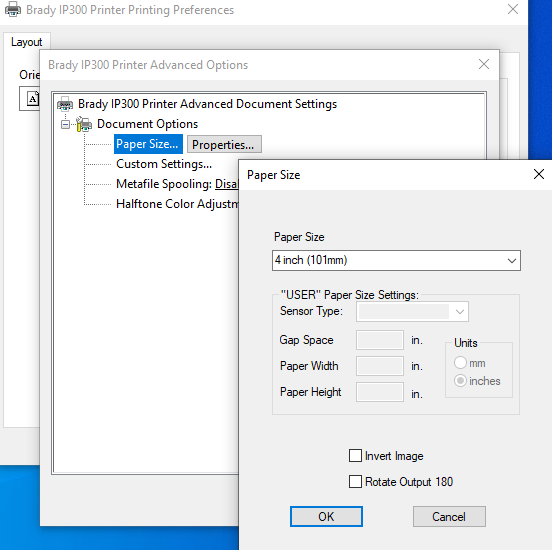Confirm with OK in Paper Size dialog
This screenshot has width=552, height=550.
tap(326, 517)
